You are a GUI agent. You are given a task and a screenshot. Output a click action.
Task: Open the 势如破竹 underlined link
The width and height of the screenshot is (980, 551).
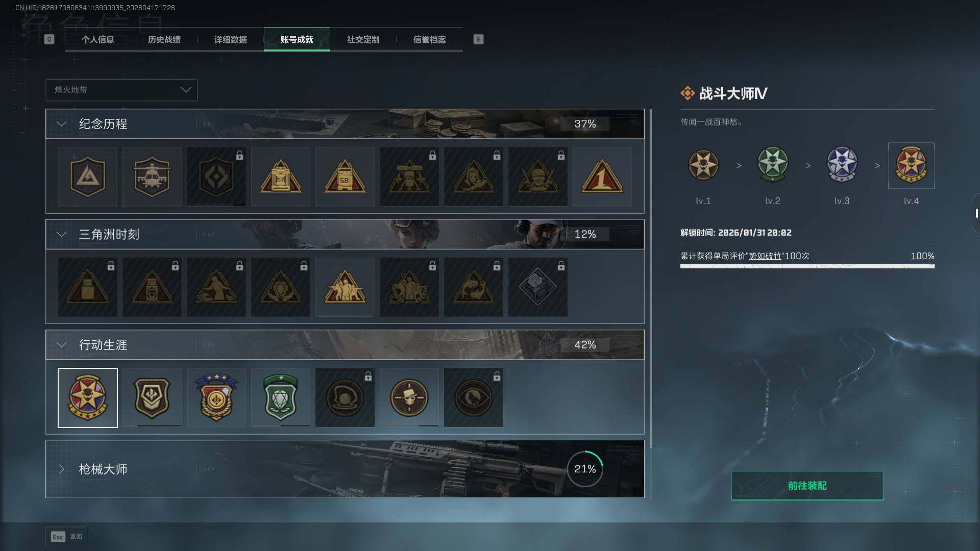tap(765, 256)
